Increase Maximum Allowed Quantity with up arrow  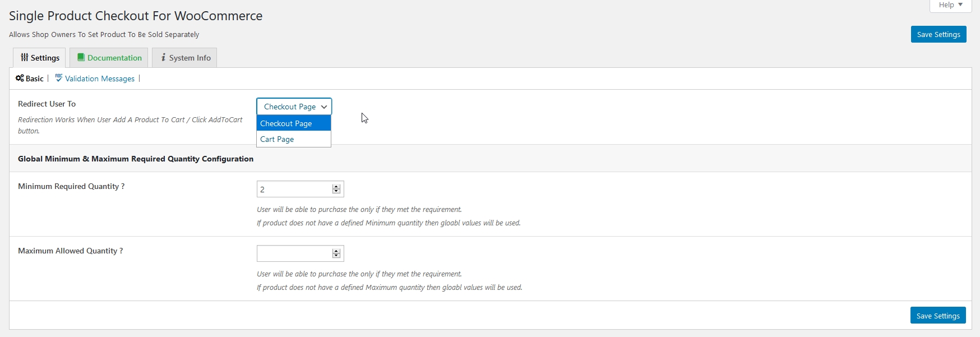tap(336, 251)
